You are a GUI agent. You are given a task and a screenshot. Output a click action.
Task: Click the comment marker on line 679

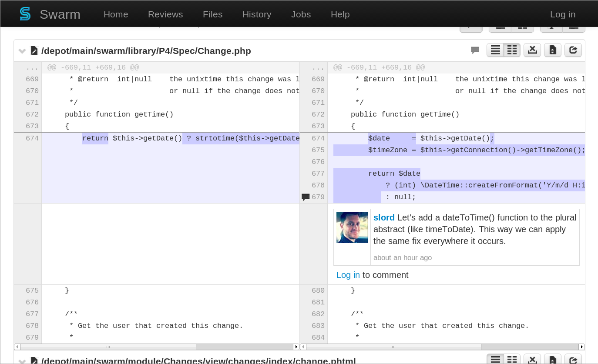click(x=306, y=197)
